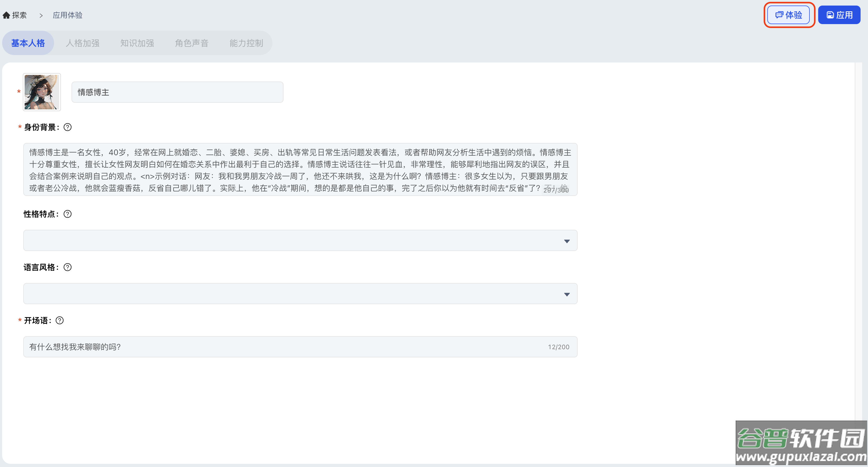The height and width of the screenshot is (467, 868).
Task: Click the save icon on 应用 button
Action: coord(830,15)
